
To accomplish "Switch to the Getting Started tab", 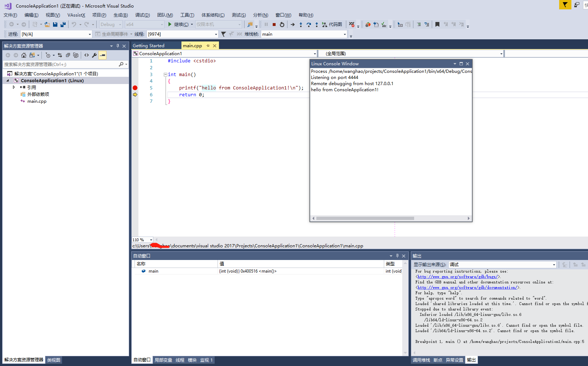I will point(149,46).
